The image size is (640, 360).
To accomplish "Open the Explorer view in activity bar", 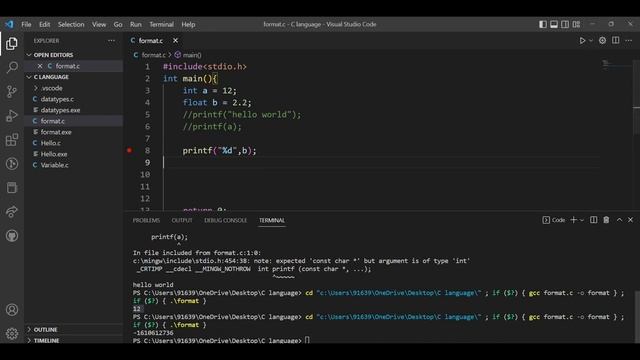I will pyautogui.click(x=12, y=44).
